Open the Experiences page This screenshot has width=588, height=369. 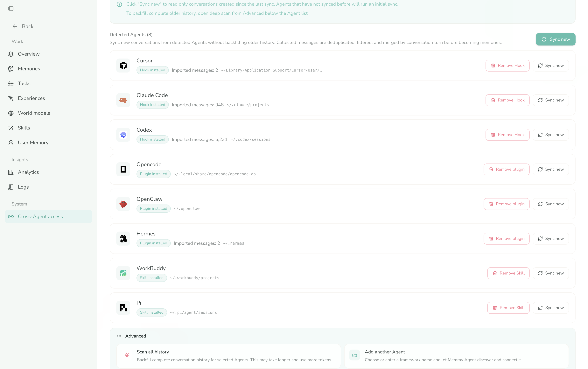[x=48, y=98]
